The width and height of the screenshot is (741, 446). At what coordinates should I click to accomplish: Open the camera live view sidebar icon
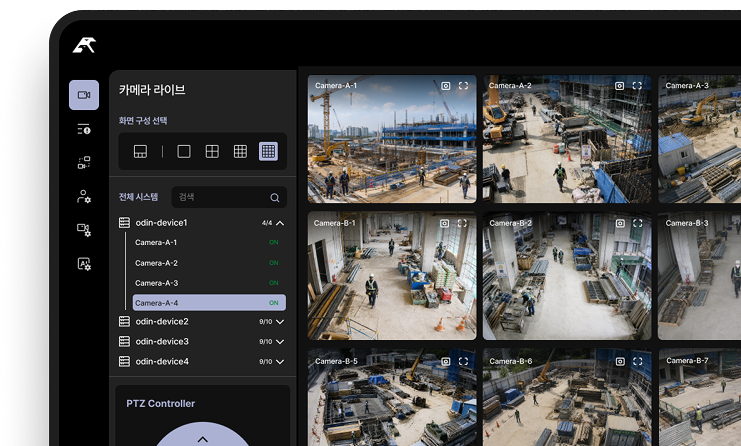pyautogui.click(x=84, y=95)
